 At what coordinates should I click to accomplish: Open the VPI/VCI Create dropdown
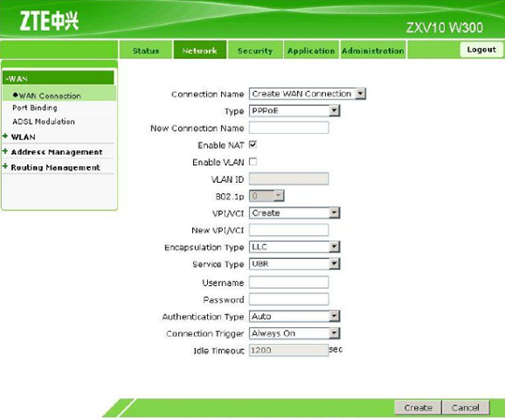point(294,213)
